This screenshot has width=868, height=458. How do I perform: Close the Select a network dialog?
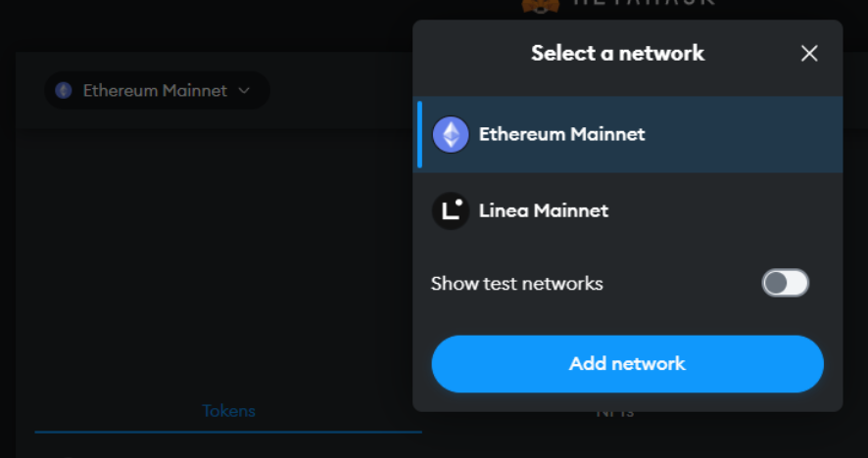click(809, 54)
